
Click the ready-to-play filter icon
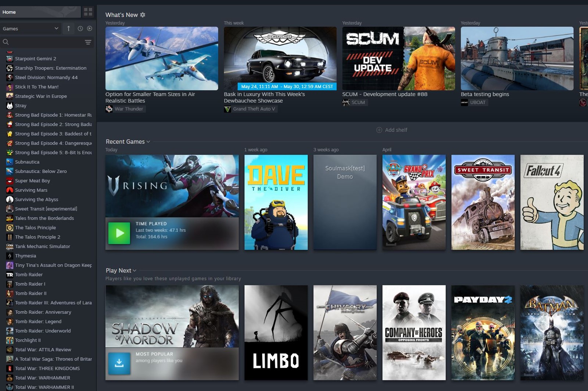pos(90,28)
